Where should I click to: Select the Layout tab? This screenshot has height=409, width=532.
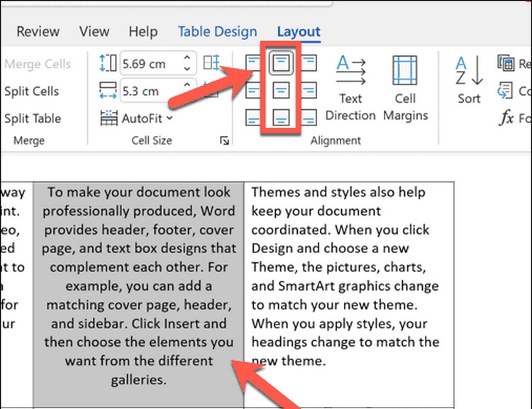point(299,32)
